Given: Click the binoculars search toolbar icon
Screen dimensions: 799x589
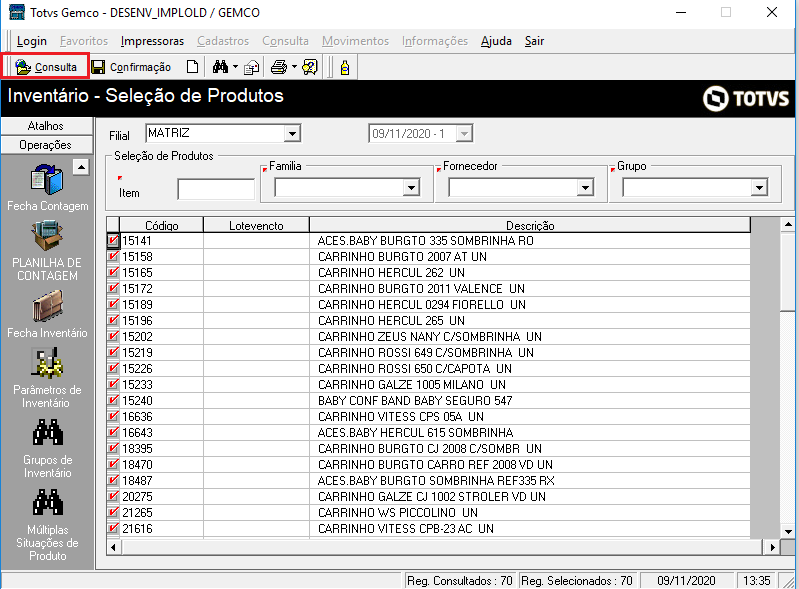Looking at the screenshot, I should click(x=221, y=67).
